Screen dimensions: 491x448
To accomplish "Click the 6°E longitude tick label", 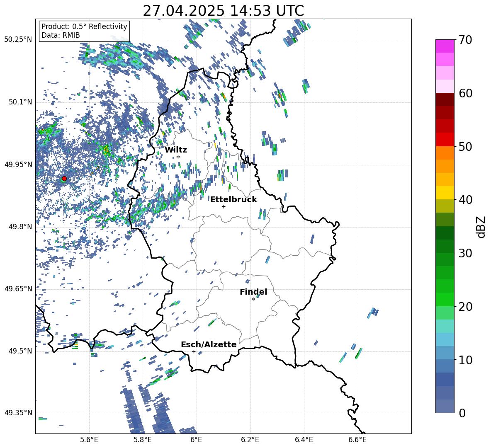I will 196,440.
